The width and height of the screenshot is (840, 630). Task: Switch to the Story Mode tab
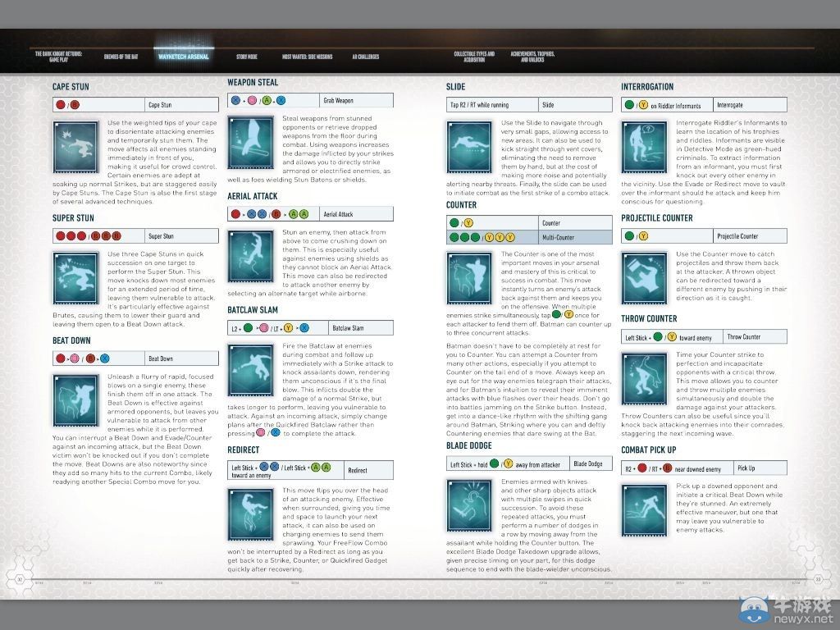(x=246, y=57)
